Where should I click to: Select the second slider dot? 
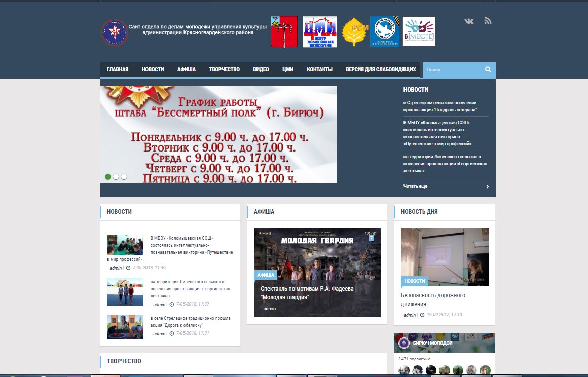click(x=116, y=176)
